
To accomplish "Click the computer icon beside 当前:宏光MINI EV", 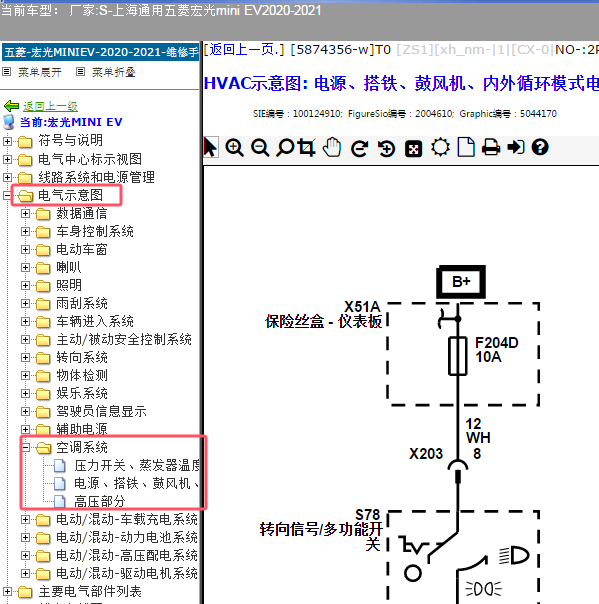I will click(8, 122).
